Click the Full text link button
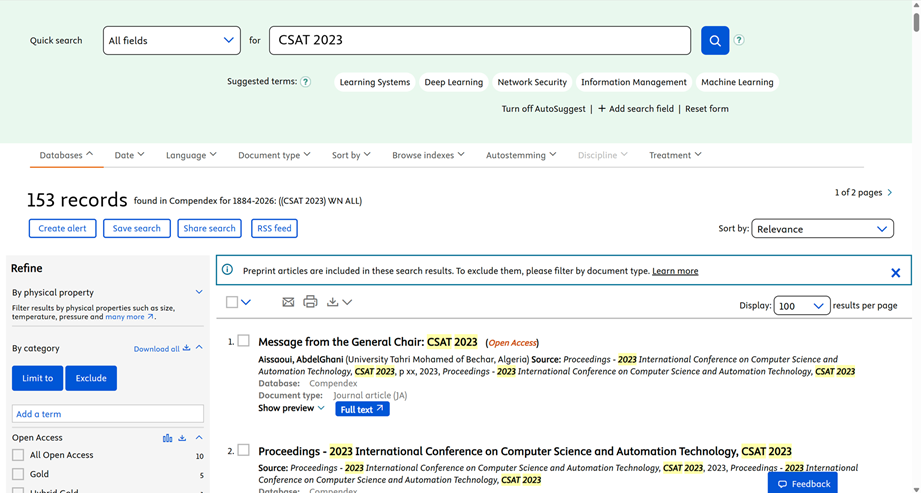This screenshot has height=493, width=921. [x=362, y=409]
